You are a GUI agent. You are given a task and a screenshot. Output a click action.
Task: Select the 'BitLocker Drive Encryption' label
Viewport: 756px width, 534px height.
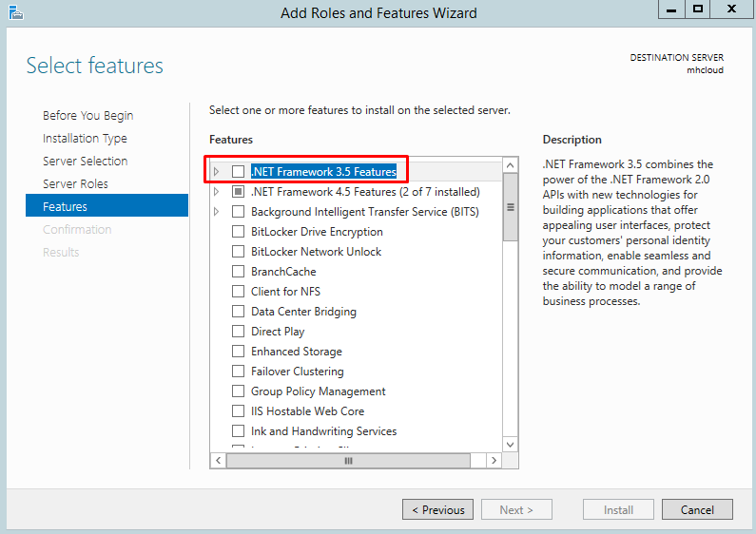click(317, 232)
